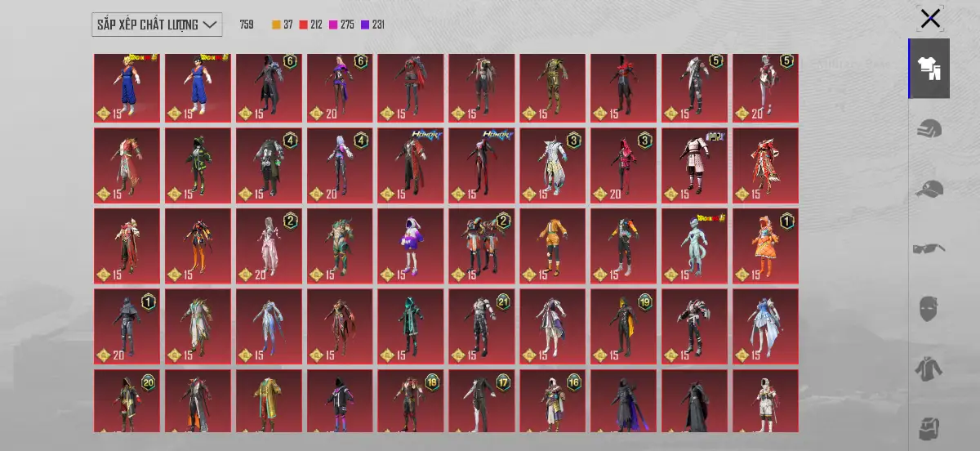The height and width of the screenshot is (451, 980).
Task: Select the dark-haired Dragon Ball blue gi outfit
Action: [198, 88]
